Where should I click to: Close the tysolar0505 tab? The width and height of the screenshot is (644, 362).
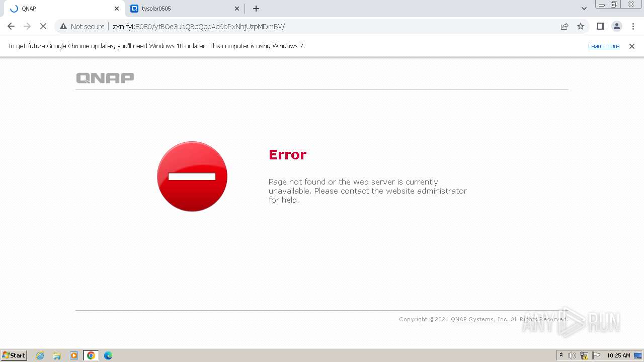237,9
